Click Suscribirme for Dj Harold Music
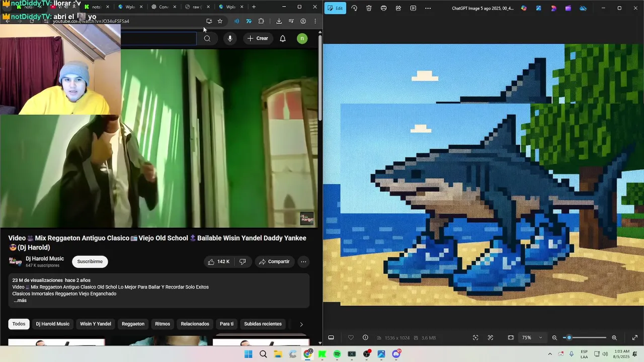Screen dimensions: 644x362 (90, 261)
